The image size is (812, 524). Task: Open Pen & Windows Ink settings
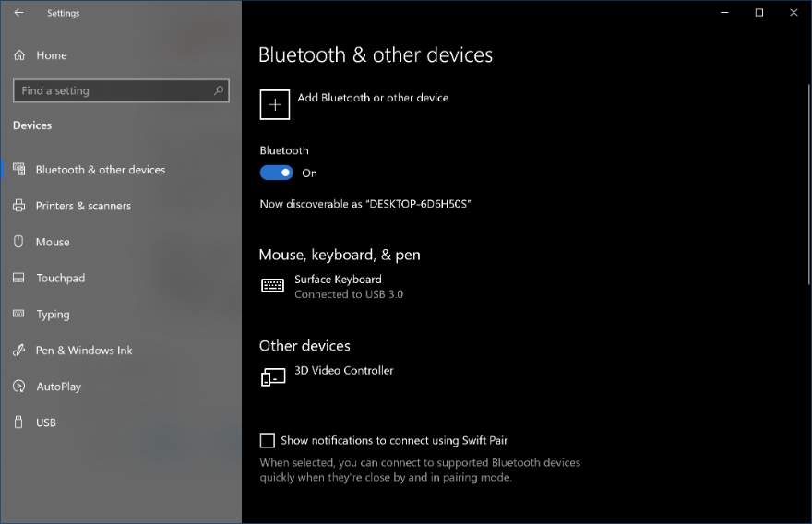point(84,351)
